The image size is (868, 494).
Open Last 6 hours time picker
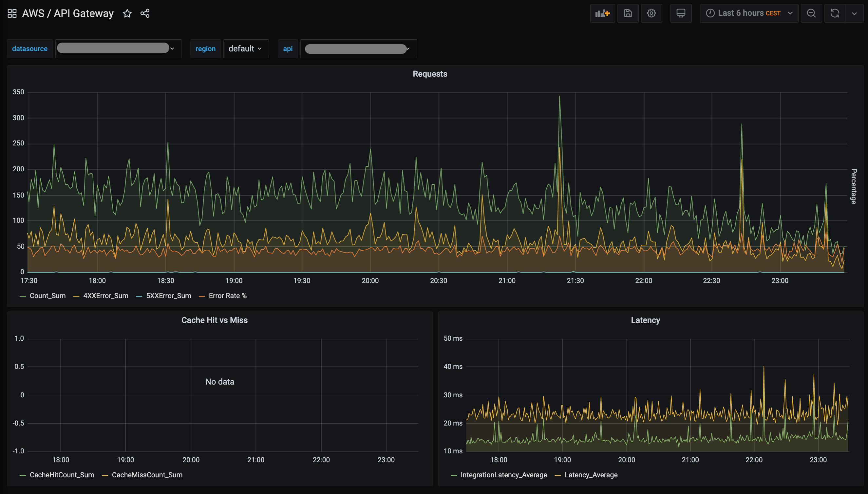coord(748,13)
